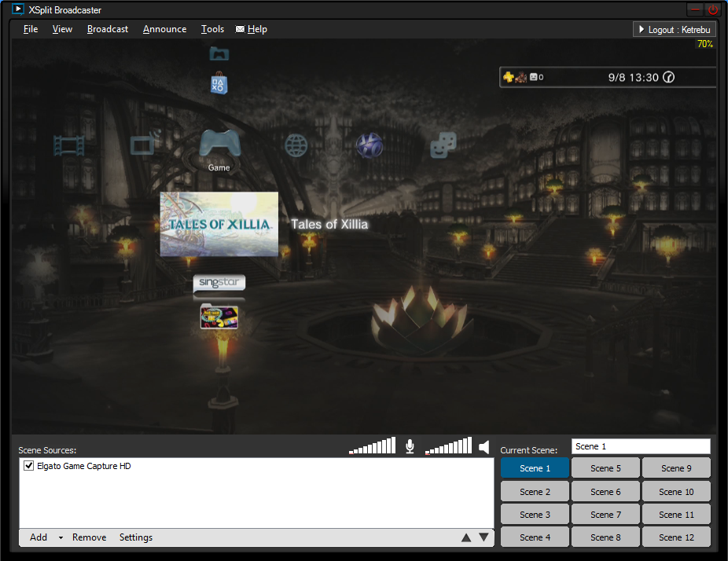The image size is (728, 561).
Task: Click the SingStar game icon
Action: [x=219, y=283]
